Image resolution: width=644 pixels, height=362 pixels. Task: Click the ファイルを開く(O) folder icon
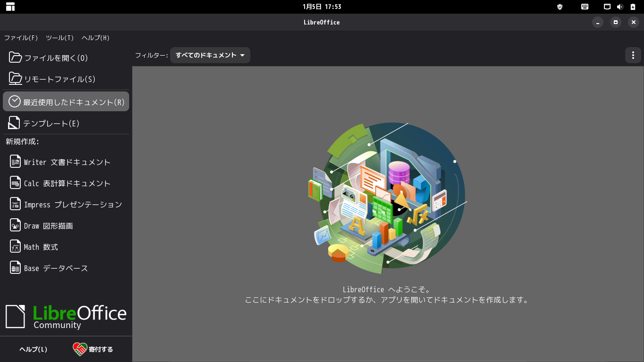pyautogui.click(x=16, y=58)
